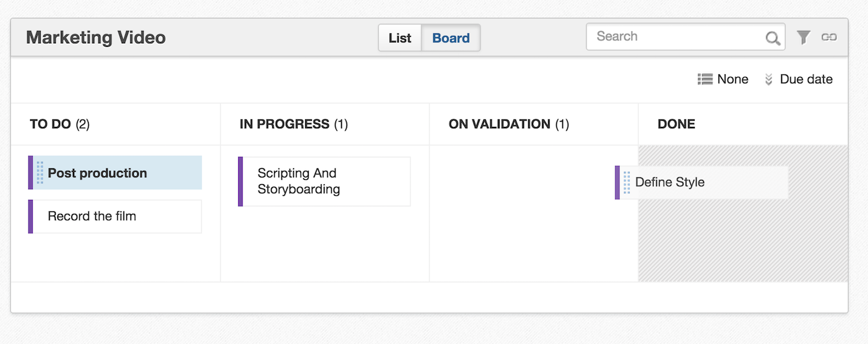Select the IN PROGRESS column header
Viewport: 868px width, 344px height.
pos(294,124)
